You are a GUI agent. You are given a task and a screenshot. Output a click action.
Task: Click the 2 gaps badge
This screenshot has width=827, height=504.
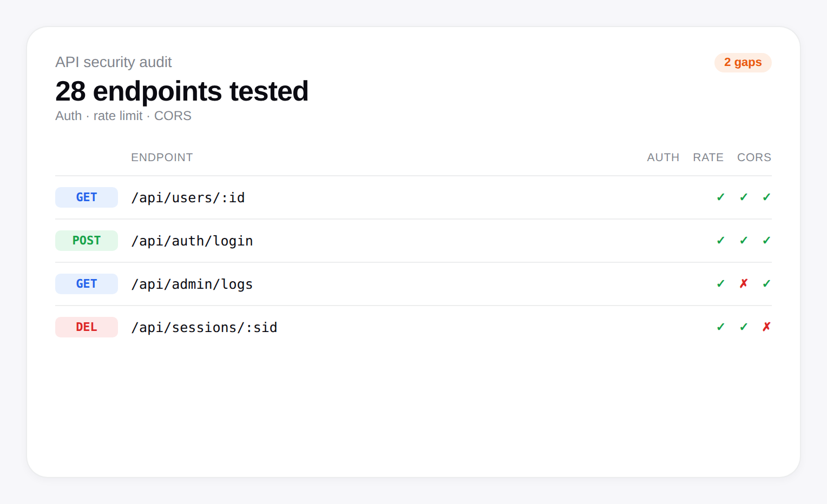(x=743, y=63)
